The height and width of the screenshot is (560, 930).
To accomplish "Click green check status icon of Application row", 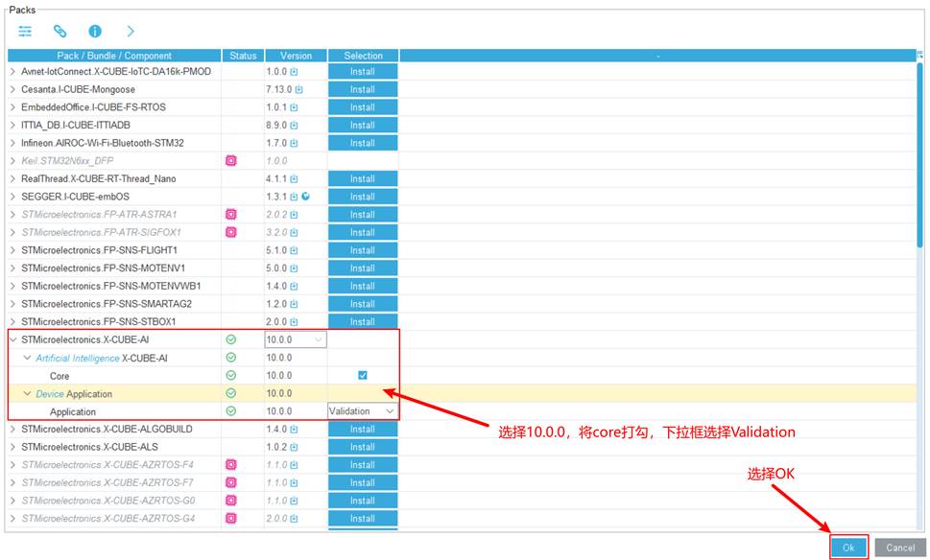I will click(x=231, y=410).
